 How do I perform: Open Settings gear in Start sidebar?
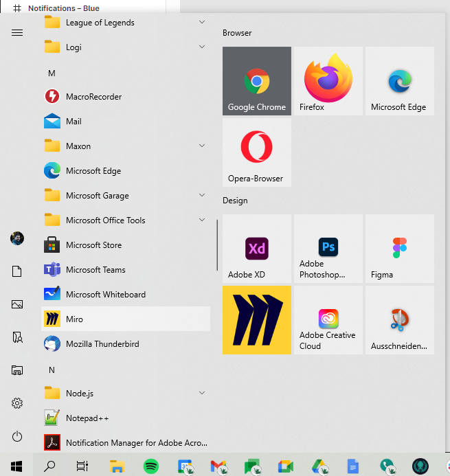pos(17,403)
